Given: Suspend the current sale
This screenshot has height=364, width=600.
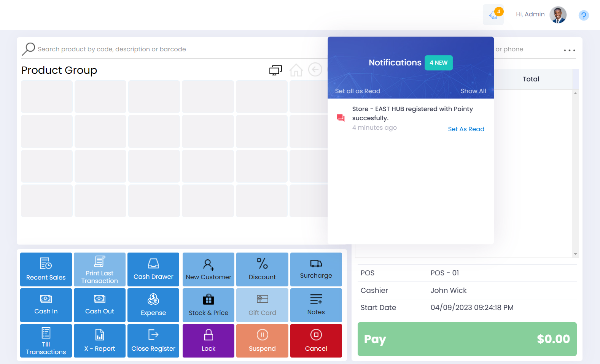Looking at the screenshot, I should pyautogui.click(x=262, y=341).
